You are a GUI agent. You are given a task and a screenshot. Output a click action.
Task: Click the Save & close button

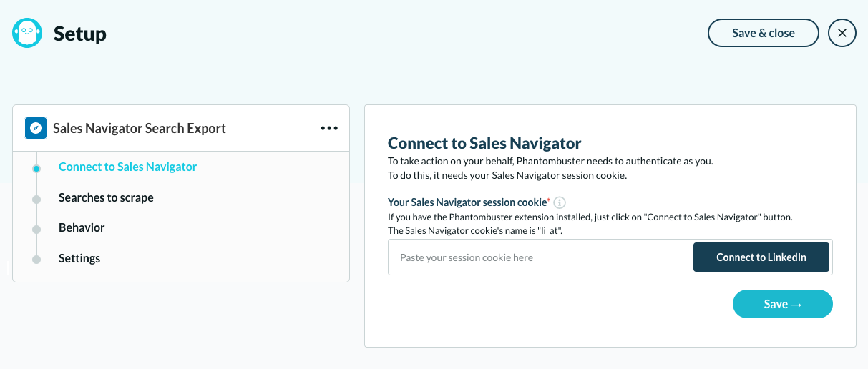(x=764, y=33)
